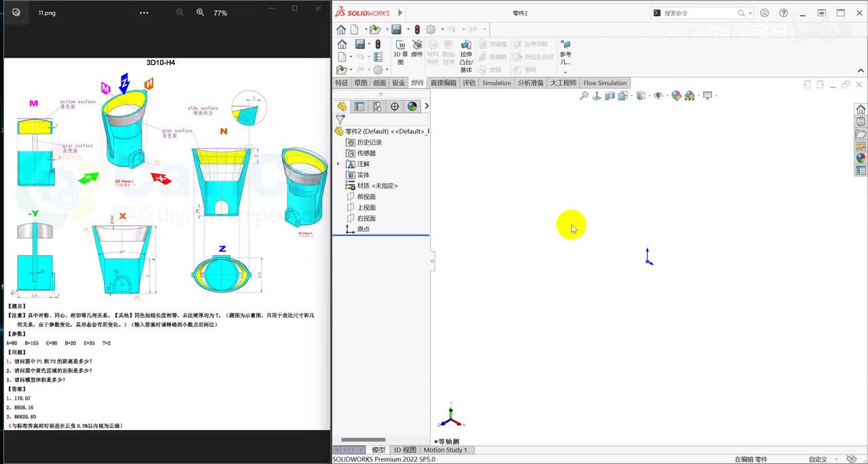Click the Open file icon in top toolbar
868x464 pixels.
(374, 29)
